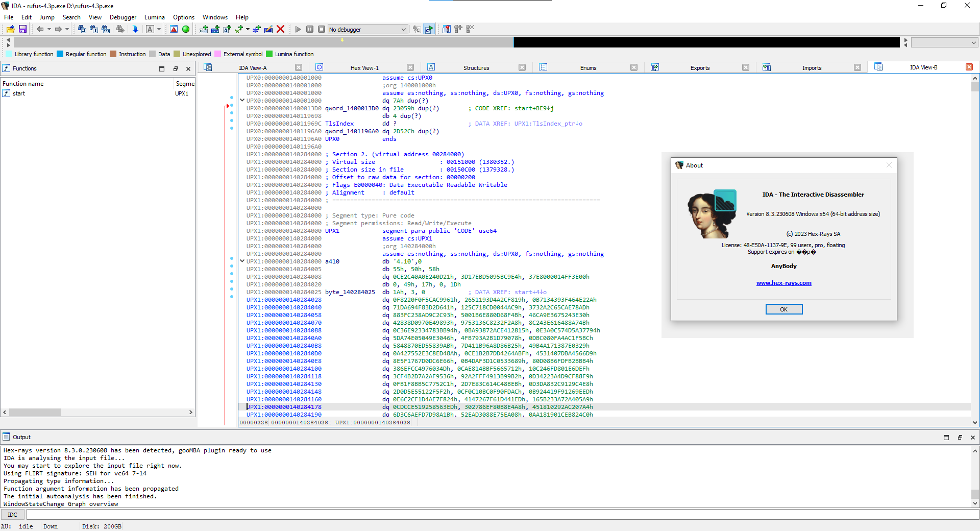Image resolution: width=980 pixels, height=531 pixels.
Task: Open the Debugger menu
Action: (123, 17)
